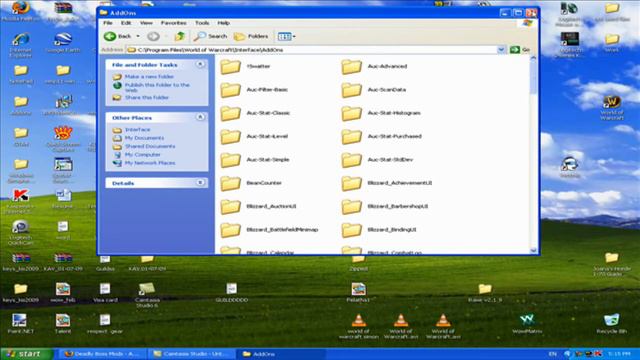This screenshot has height=360, width=640.
Task: Go up one folder level
Action: pyautogui.click(x=180, y=36)
